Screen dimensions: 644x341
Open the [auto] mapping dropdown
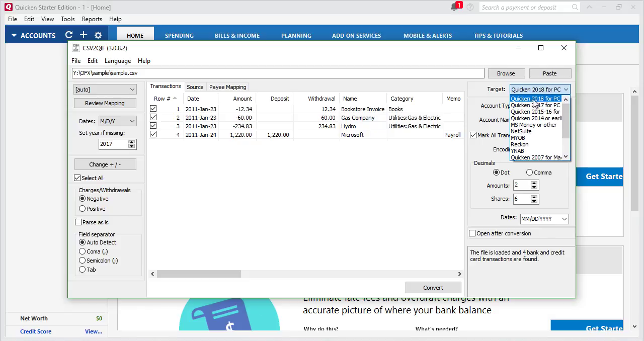pos(105,89)
